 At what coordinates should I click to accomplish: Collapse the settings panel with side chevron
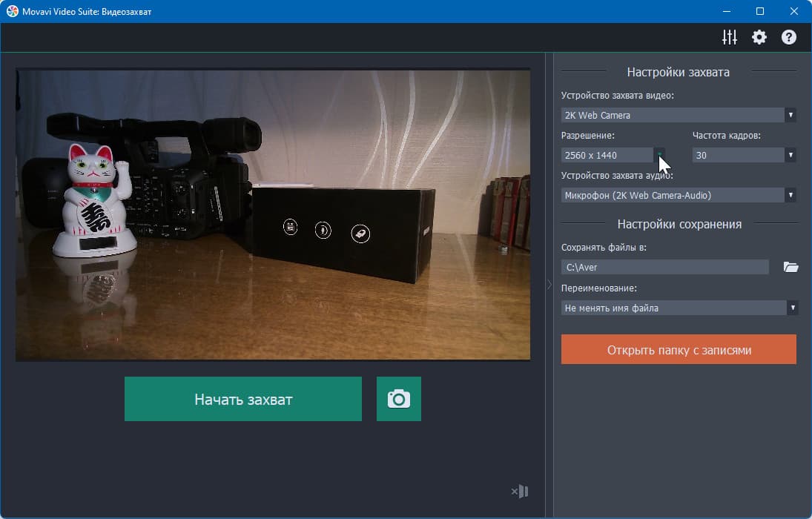pyautogui.click(x=549, y=284)
